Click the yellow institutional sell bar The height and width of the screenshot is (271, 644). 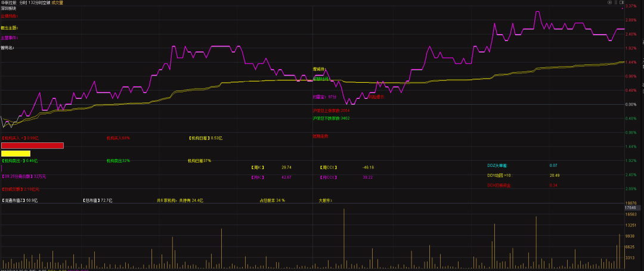click(16, 153)
